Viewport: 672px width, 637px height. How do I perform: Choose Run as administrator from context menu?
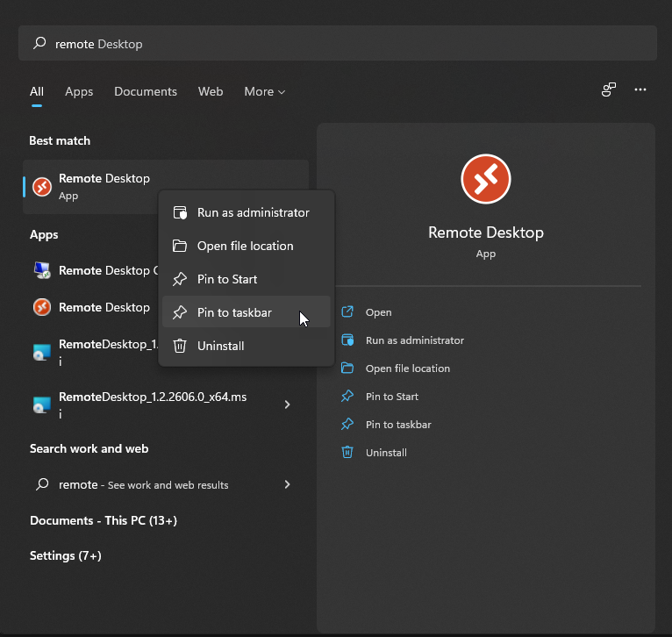coord(253,212)
